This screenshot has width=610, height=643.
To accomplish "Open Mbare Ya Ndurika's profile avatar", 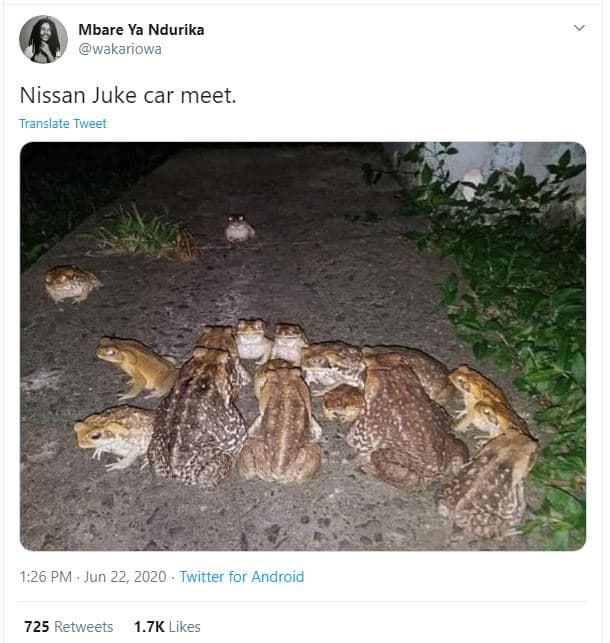I will [x=43, y=39].
